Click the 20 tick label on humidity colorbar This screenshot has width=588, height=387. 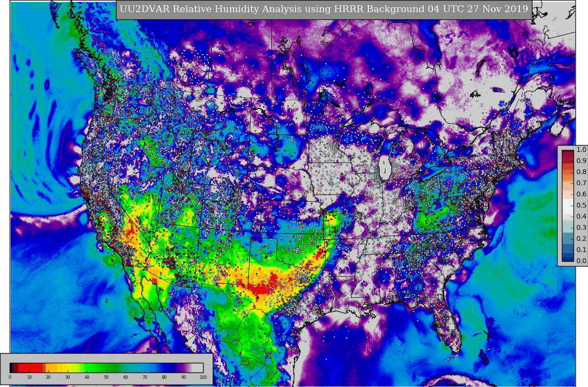(x=48, y=377)
